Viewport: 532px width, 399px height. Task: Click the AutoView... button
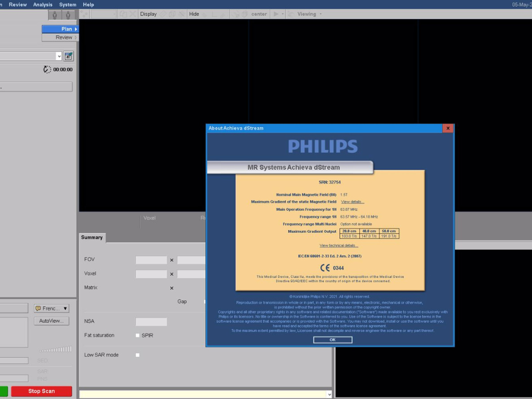tap(51, 321)
